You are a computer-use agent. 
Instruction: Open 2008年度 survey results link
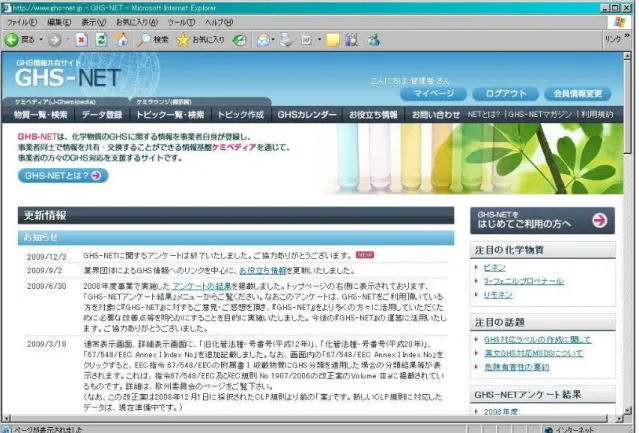pyautogui.click(x=500, y=411)
